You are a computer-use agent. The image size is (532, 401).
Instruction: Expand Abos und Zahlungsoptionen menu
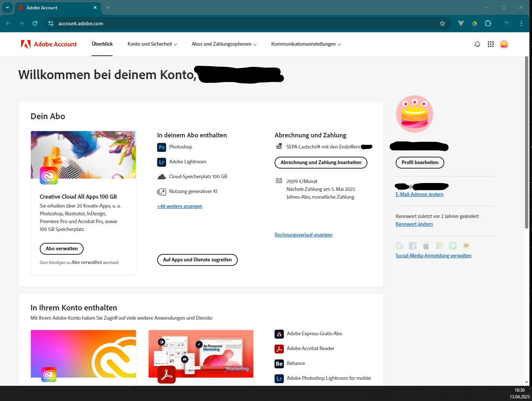coord(224,44)
